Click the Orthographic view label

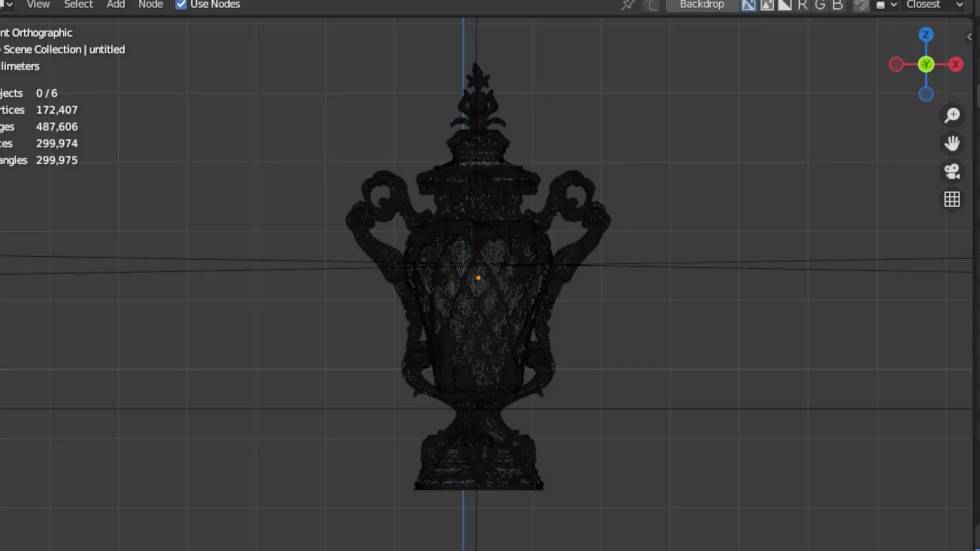(x=36, y=33)
